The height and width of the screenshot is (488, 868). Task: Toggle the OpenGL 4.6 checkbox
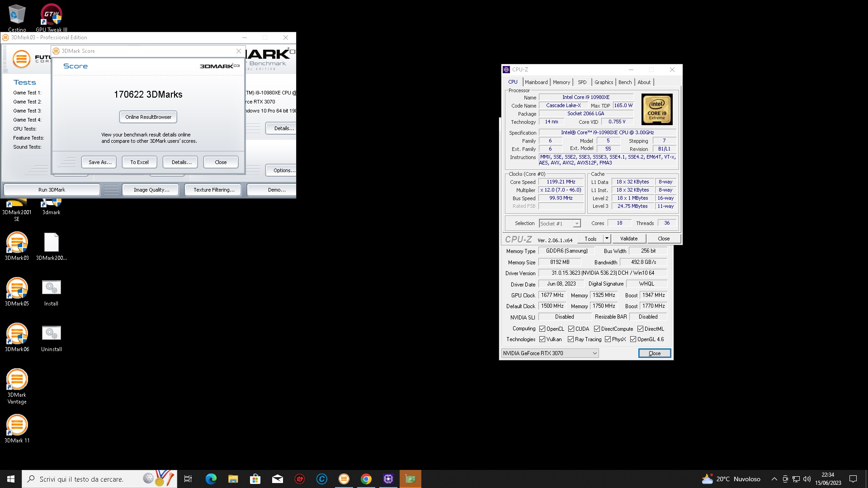tap(633, 339)
